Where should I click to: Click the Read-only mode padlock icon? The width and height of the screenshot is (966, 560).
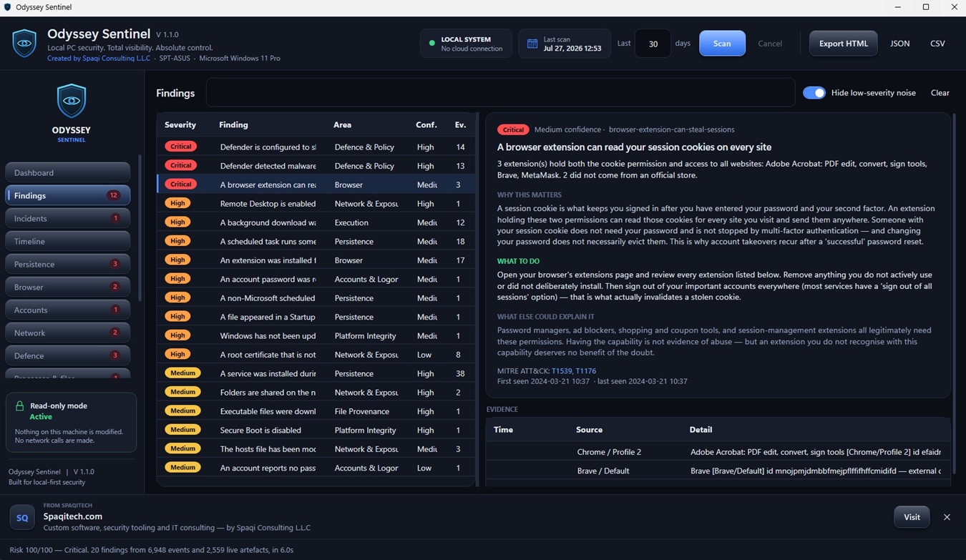[19, 406]
